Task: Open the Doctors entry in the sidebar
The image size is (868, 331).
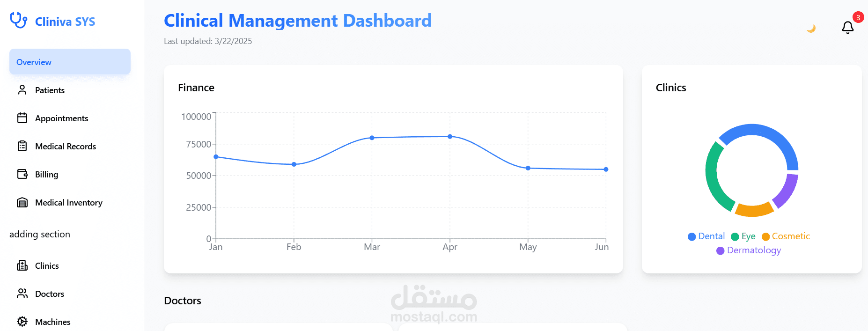Action: tap(50, 294)
